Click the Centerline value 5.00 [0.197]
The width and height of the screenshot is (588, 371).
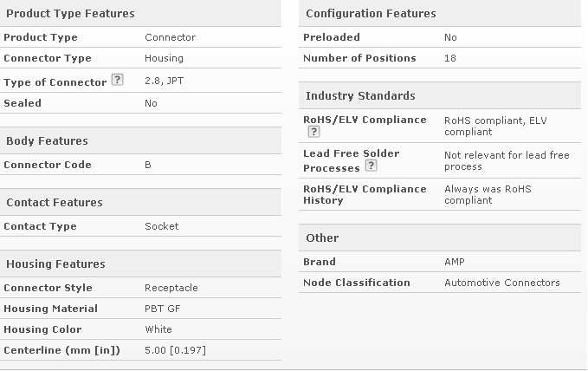175,350
